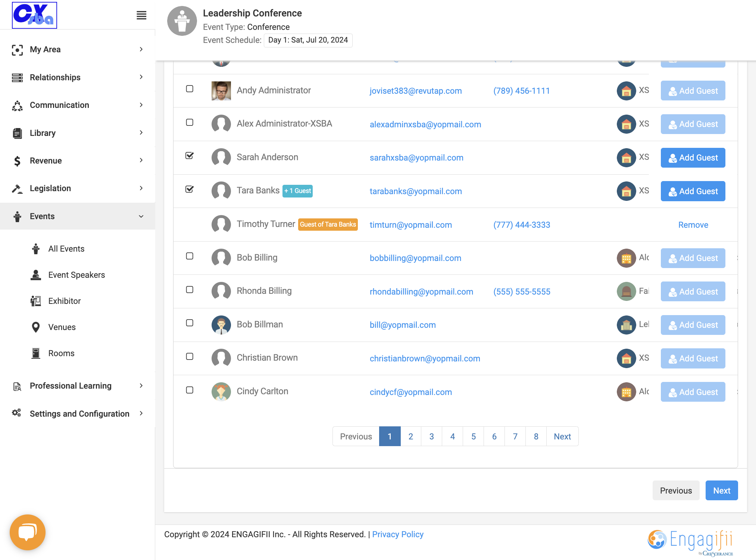Go to page 2 of attendees
Image resolution: width=756 pixels, height=560 pixels.
(x=411, y=436)
